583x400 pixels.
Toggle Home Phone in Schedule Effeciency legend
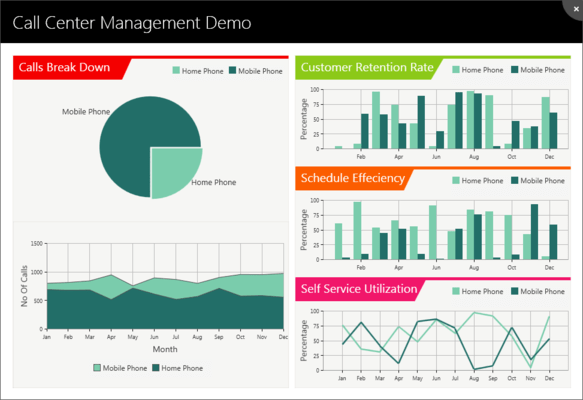tap(477, 180)
